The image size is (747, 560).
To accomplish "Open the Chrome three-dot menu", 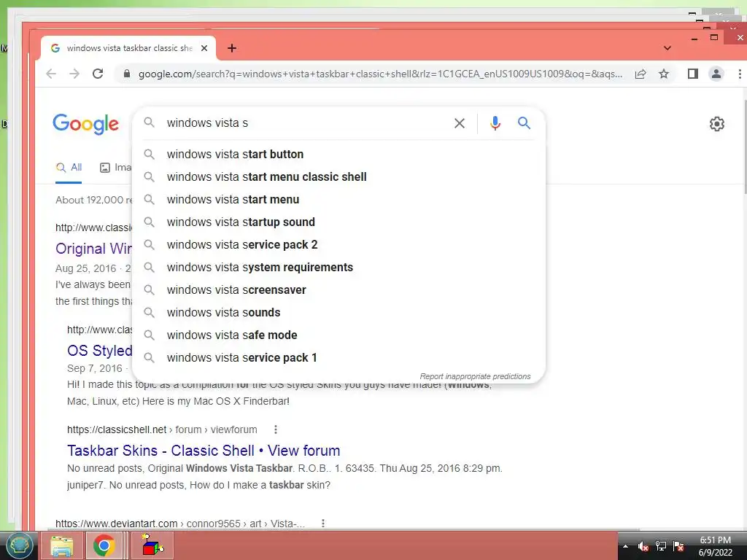I will (740, 74).
